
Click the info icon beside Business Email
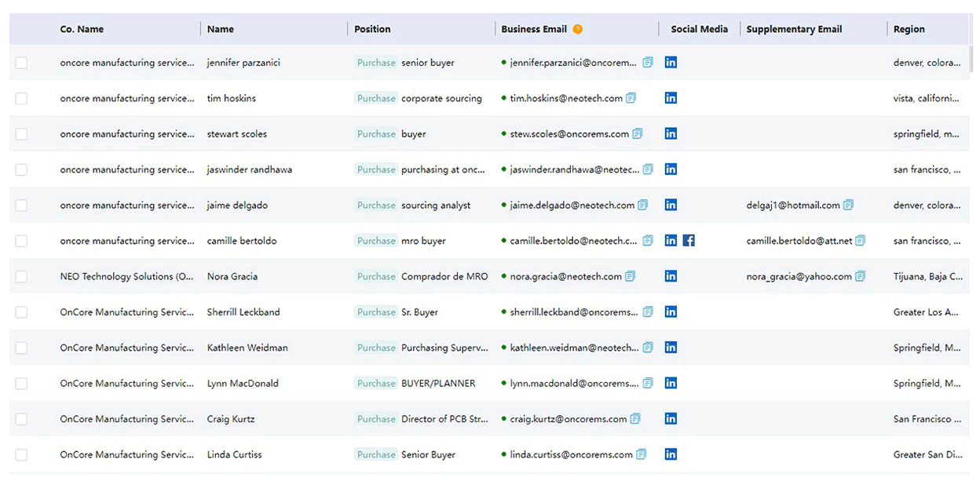coord(578,29)
